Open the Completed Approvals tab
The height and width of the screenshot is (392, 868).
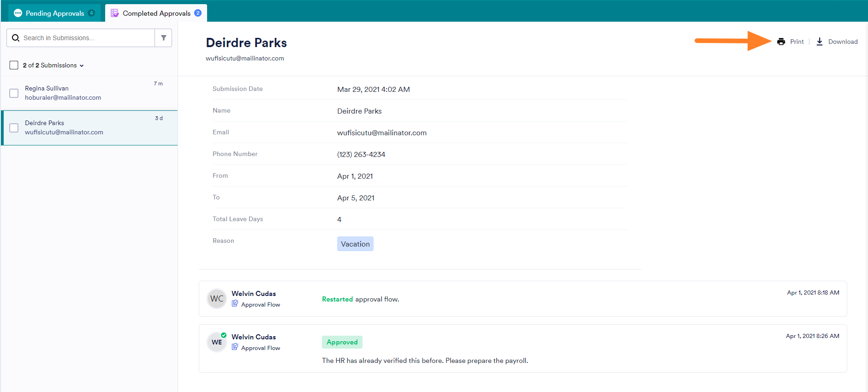(156, 13)
